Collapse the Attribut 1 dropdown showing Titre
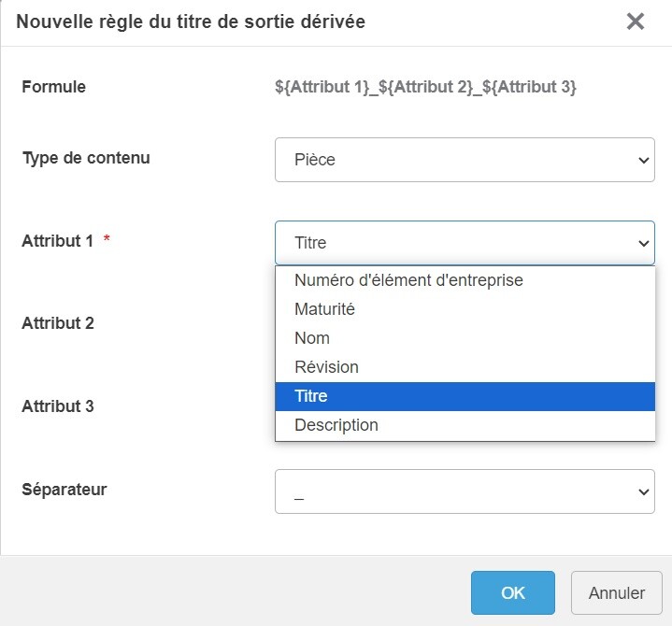672x626 pixels. click(x=465, y=243)
